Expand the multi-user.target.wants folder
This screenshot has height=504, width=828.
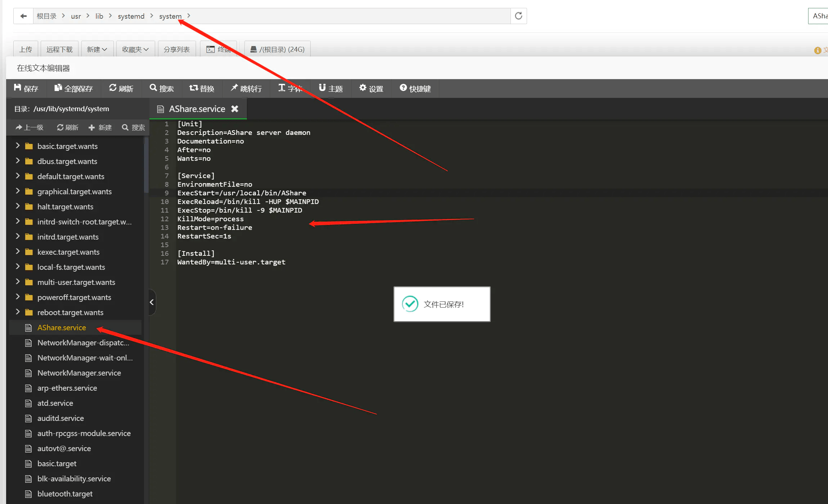click(18, 282)
